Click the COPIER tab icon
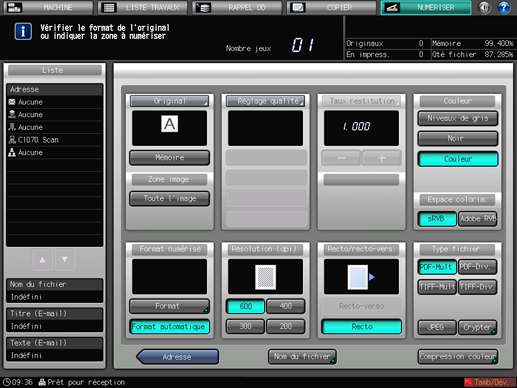The height and width of the screenshot is (388, 517). coord(297,7)
